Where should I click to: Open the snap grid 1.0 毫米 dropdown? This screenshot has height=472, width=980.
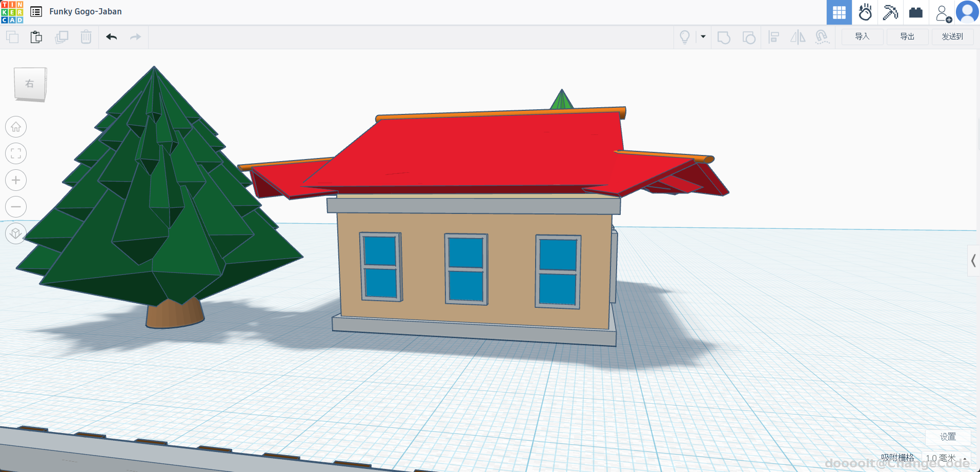click(946, 458)
